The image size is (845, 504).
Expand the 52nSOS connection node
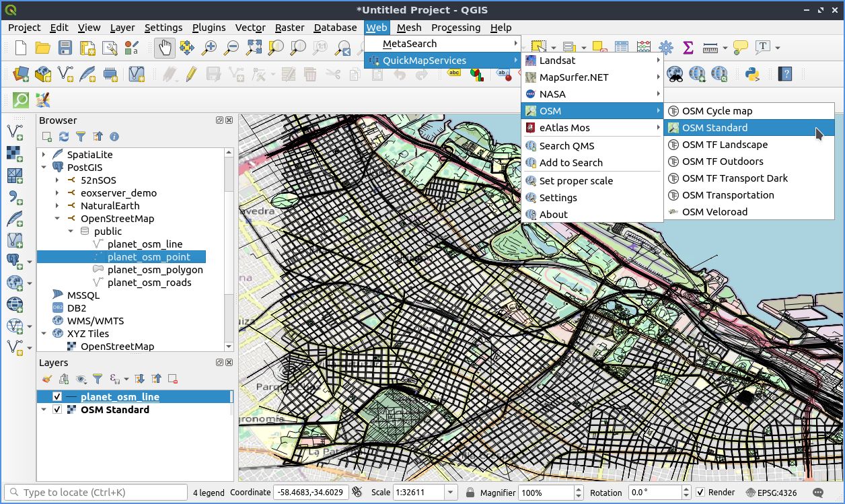[x=57, y=180]
